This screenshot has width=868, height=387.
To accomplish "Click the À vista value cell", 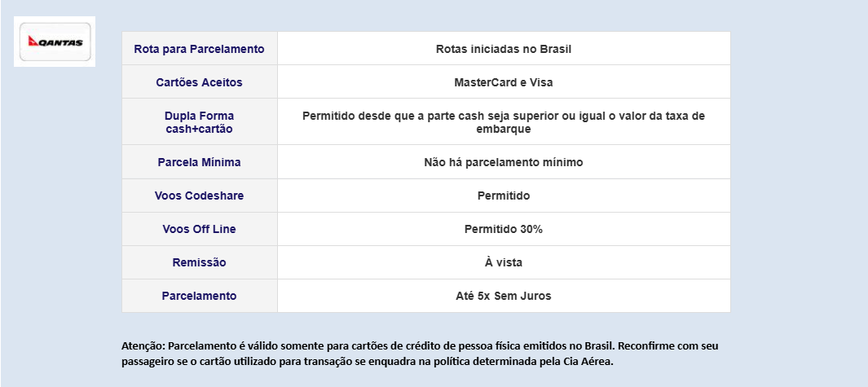I will (504, 262).
